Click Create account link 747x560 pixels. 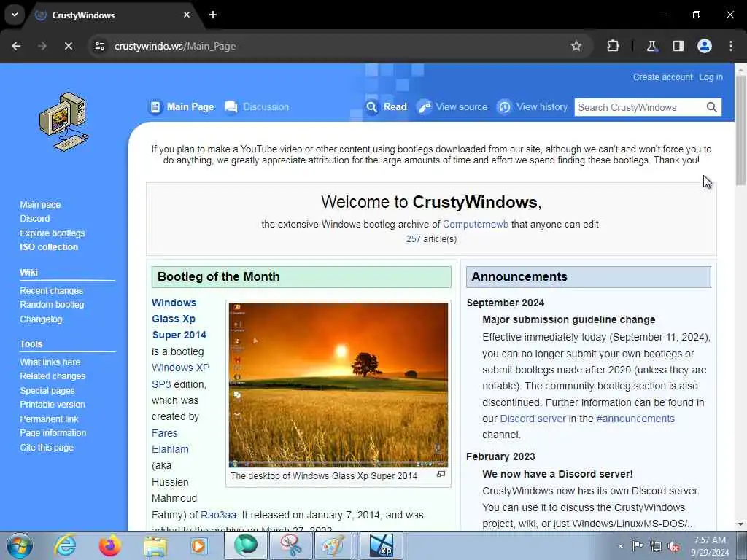tap(662, 77)
